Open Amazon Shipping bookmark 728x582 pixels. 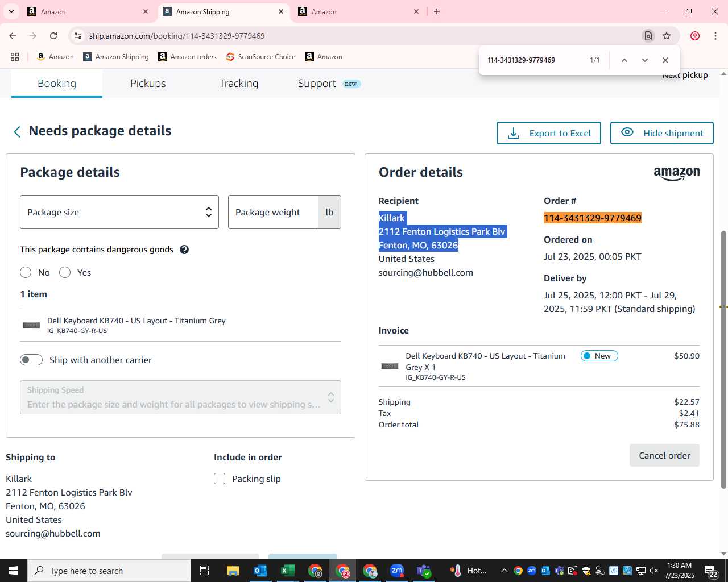[116, 57]
